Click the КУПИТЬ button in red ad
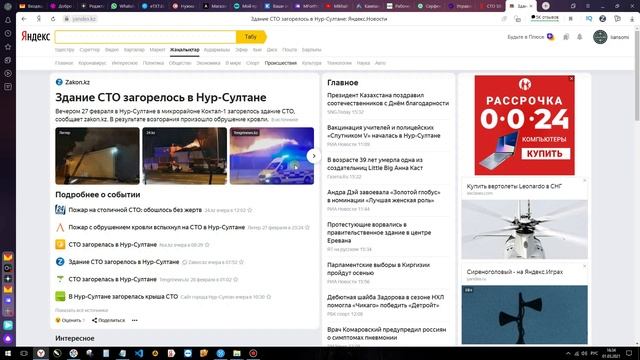The width and height of the screenshot is (640, 360). pyautogui.click(x=545, y=154)
